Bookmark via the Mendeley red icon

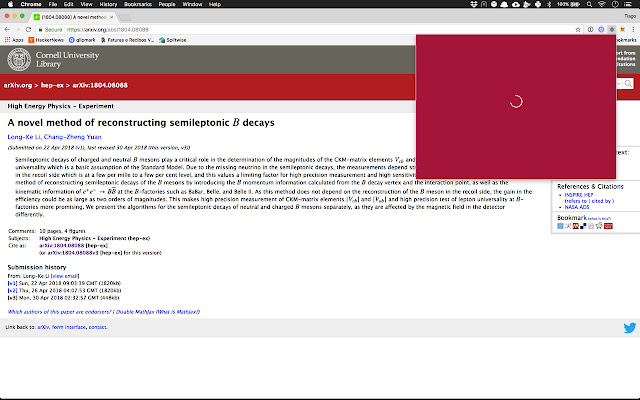coord(576,226)
